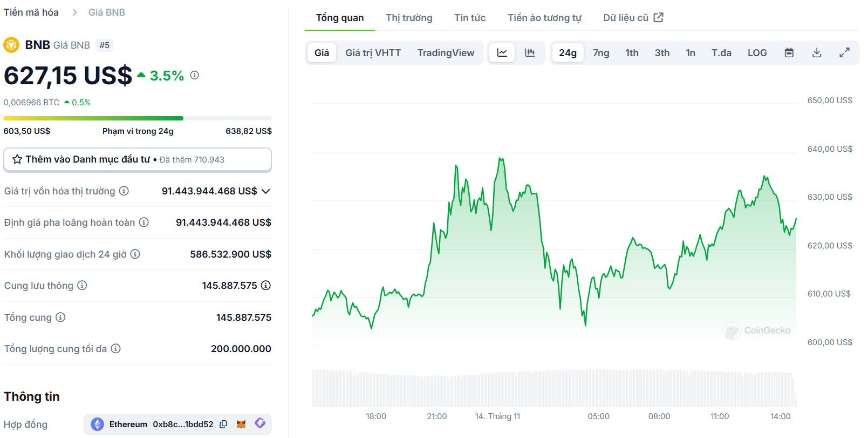Click Thêm vào Danh mục đầu tư button

tap(138, 160)
